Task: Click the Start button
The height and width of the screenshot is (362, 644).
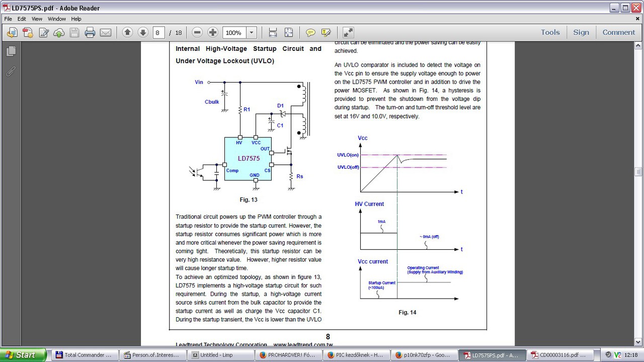Action: point(24,355)
